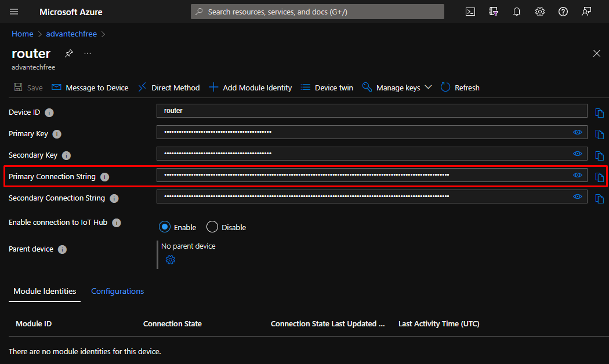Copy the Device ID value

coord(599,113)
